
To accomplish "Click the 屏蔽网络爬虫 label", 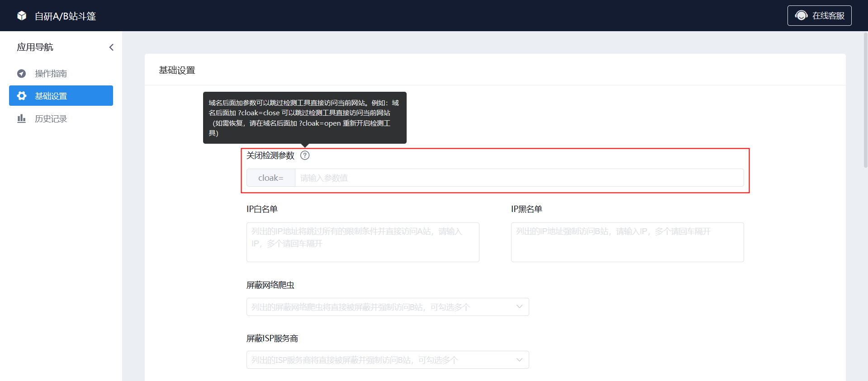I will 270,285.
